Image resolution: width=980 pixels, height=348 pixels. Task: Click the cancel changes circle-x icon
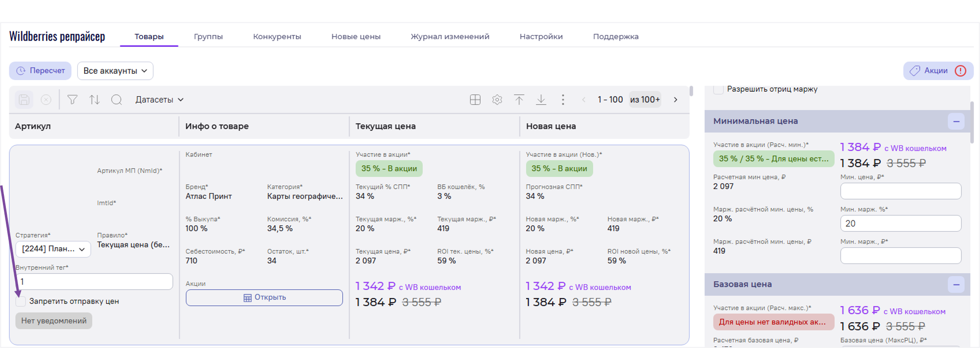pyautogui.click(x=46, y=100)
